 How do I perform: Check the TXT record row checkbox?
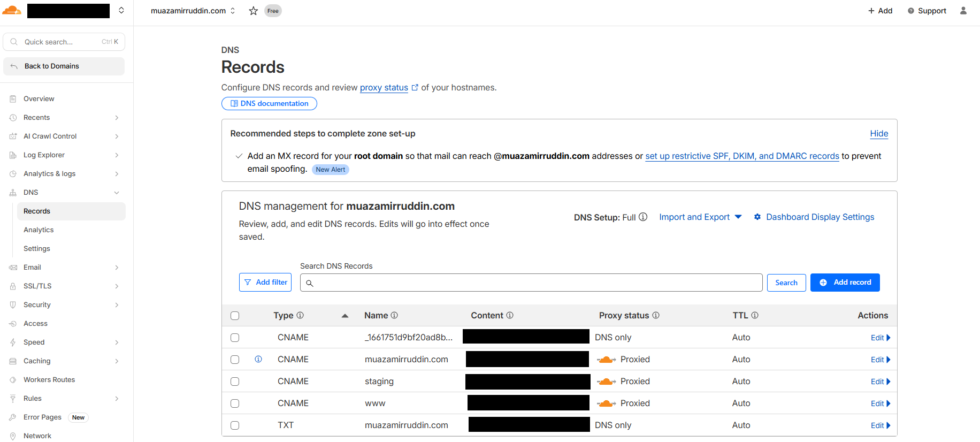point(235,425)
